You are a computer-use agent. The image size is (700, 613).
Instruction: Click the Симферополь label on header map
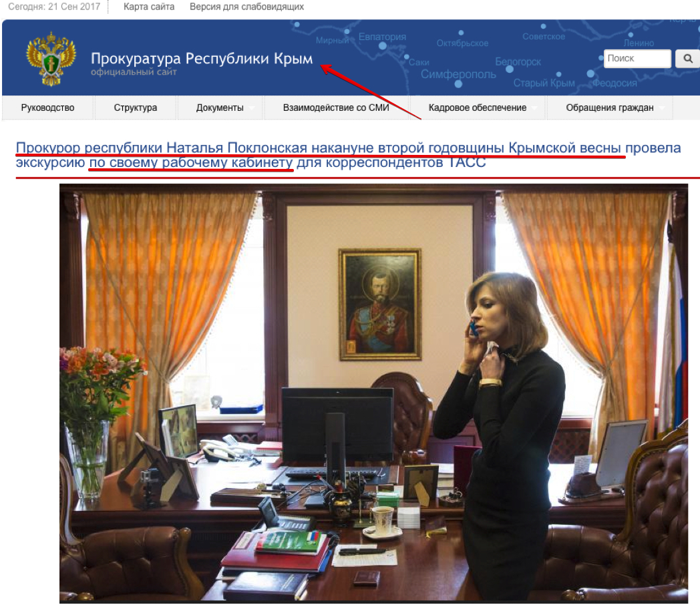(x=458, y=74)
